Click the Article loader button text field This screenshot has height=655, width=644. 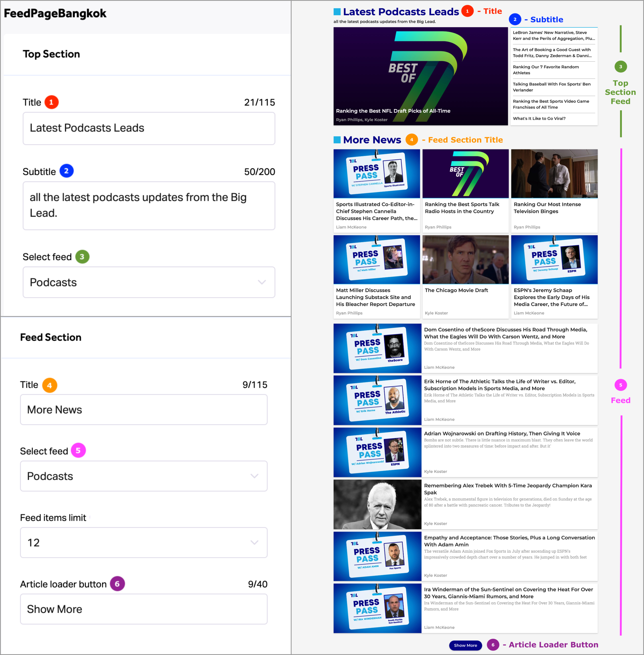point(144,609)
